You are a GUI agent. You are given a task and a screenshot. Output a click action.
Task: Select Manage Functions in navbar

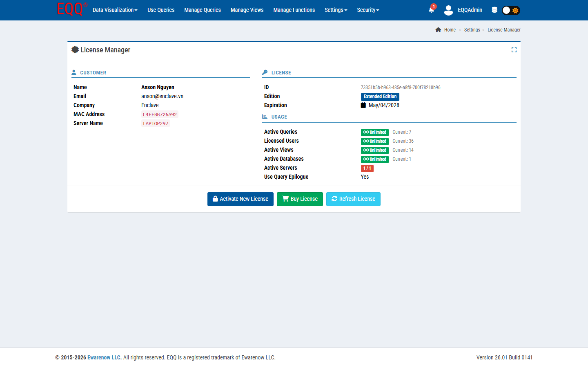tap(294, 10)
